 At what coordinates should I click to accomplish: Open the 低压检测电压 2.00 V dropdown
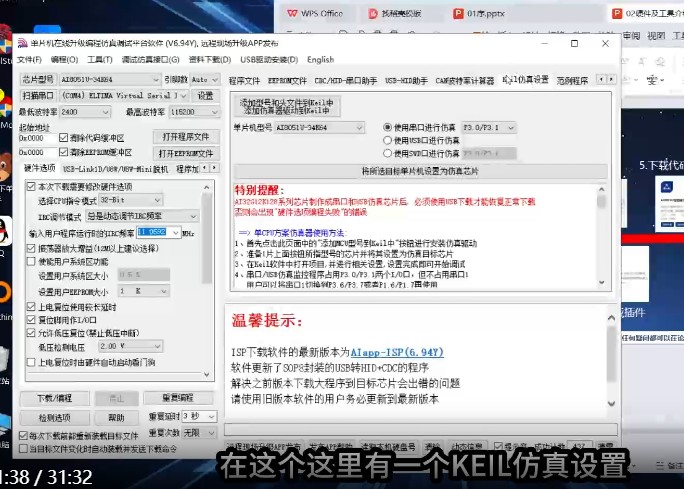(130, 346)
